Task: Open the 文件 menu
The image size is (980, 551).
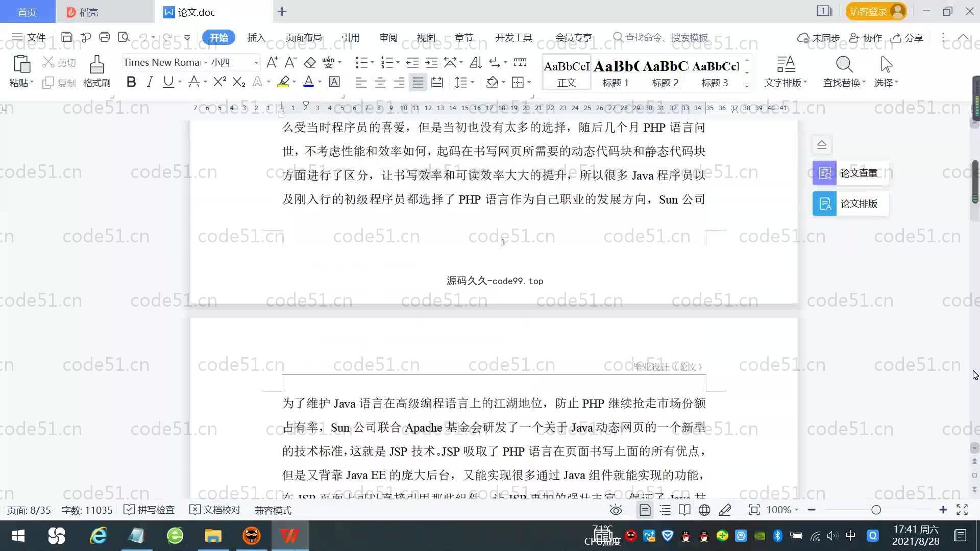Action: pyautogui.click(x=29, y=37)
